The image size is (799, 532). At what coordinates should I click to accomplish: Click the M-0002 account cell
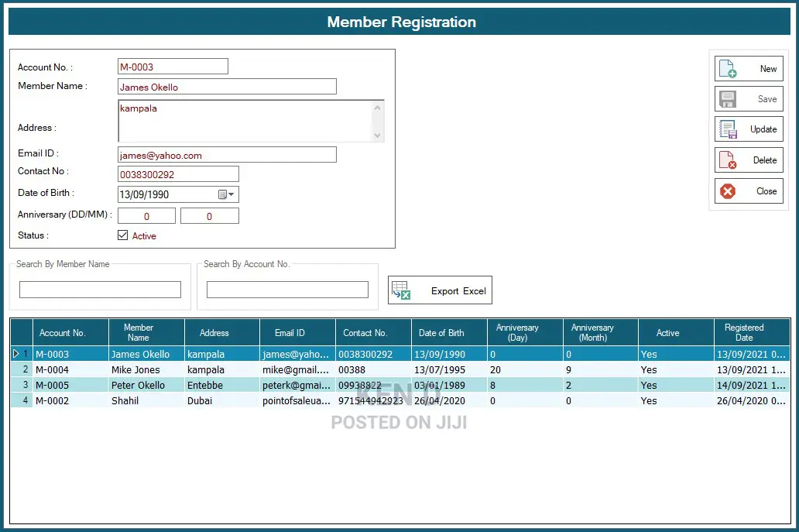70,400
